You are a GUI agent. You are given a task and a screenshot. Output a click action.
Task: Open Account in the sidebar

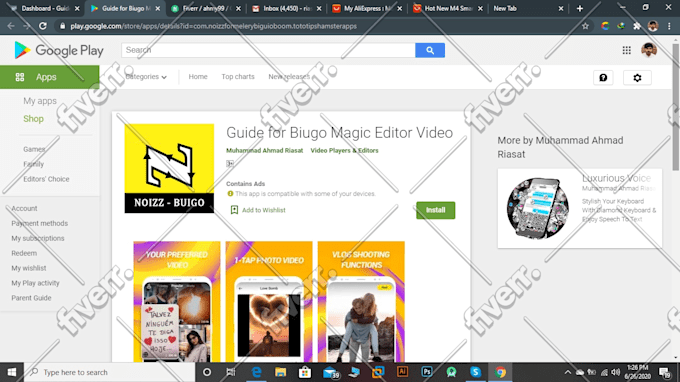[24, 209]
